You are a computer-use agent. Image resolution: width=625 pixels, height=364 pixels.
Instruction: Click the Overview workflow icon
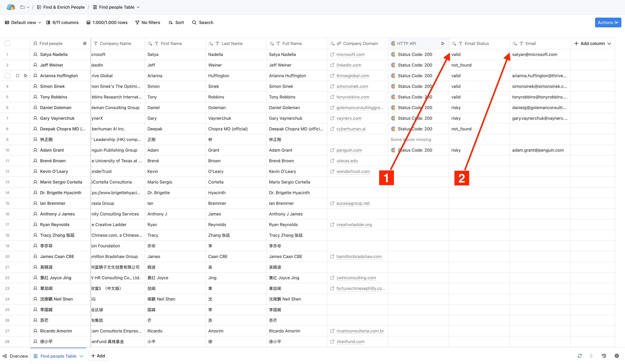pyautogui.click(x=5, y=356)
